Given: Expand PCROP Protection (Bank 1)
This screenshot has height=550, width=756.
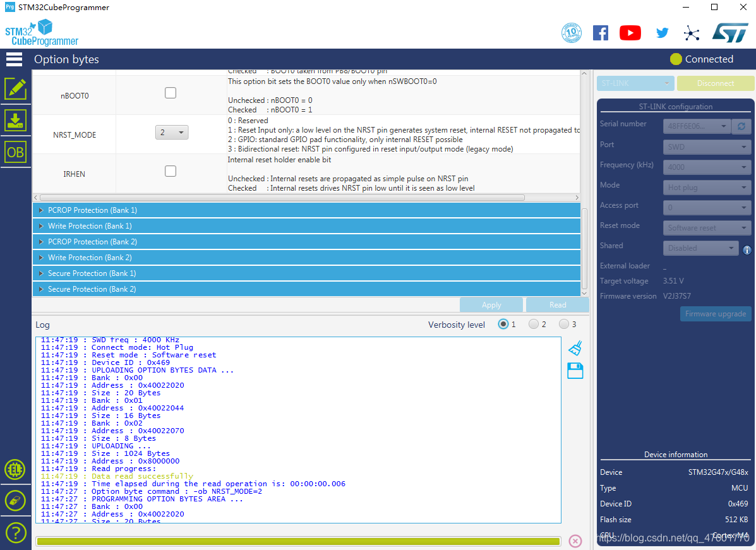Looking at the screenshot, I should click(307, 210).
